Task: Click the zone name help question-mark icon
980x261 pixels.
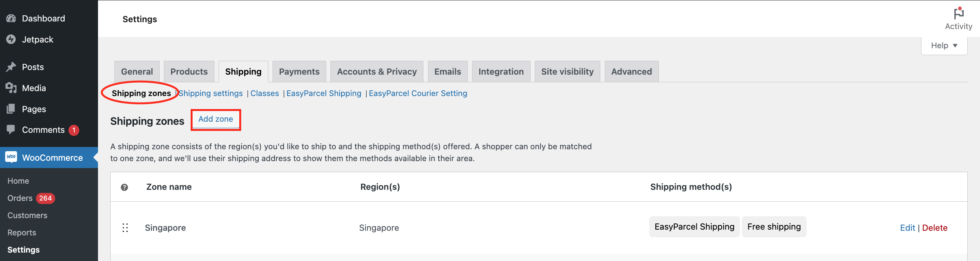Action: (124, 187)
